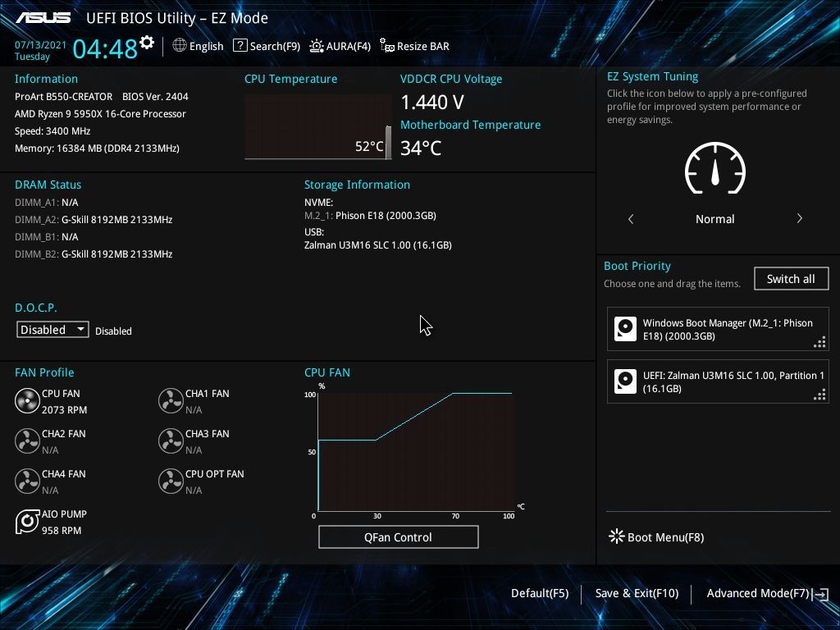840x630 pixels.
Task: Click the 2073 RPM CPU fan reading
Action: [64, 410]
